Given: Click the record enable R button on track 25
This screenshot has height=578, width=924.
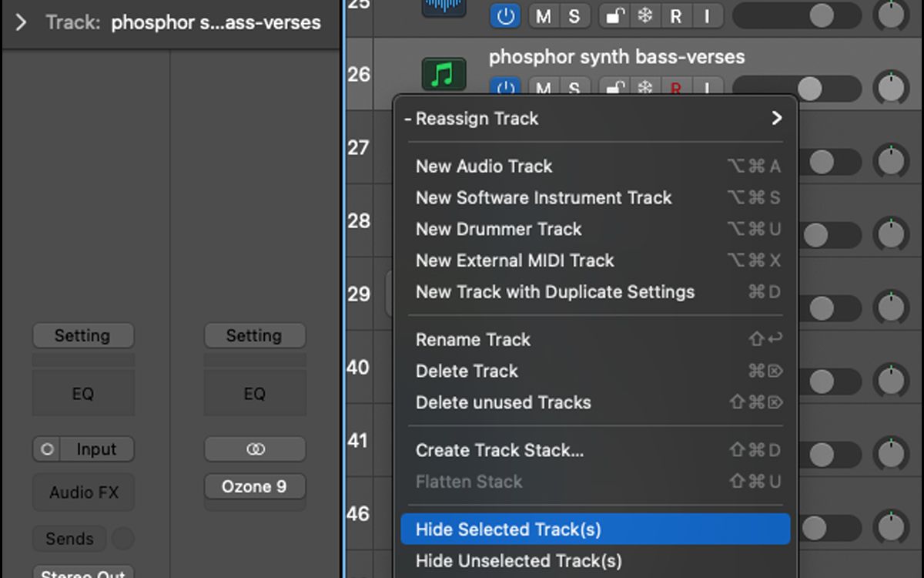Looking at the screenshot, I should (675, 15).
